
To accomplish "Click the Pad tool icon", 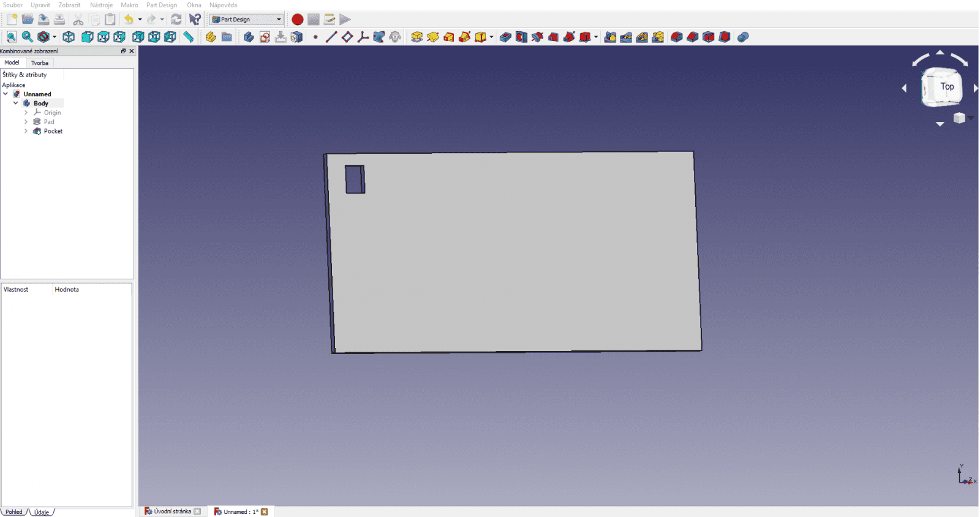I will [x=417, y=37].
